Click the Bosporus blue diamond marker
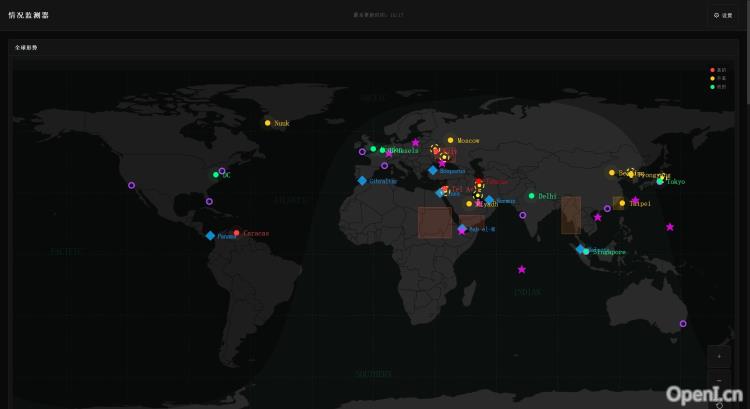The width and height of the screenshot is (750, 409). pyautogui.click(x=432, y=170)
